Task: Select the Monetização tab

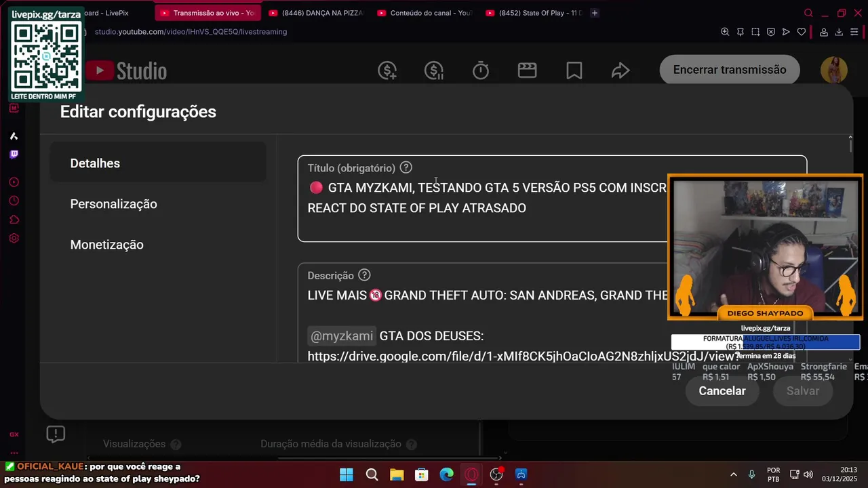Action: point(158,245)
